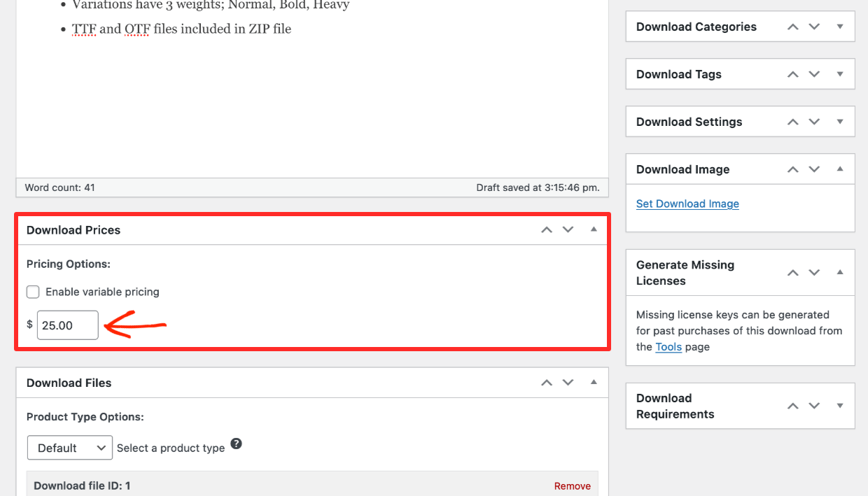The height and width of the screenshot is (496, 868).
Task: Click the Enable variable pricing label
Action: tap(102, 292)
